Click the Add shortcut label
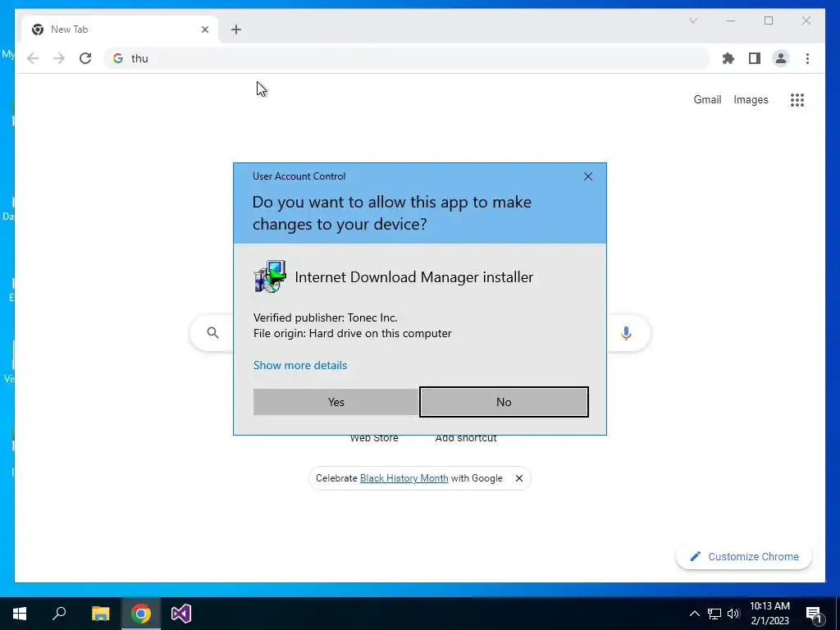 466,438
